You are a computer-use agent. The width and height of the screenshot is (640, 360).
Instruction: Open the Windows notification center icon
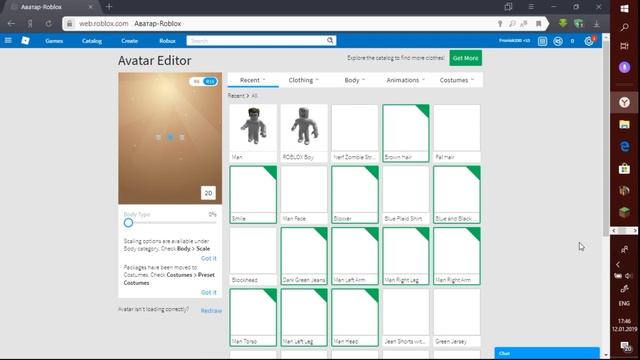pos(625,347)
